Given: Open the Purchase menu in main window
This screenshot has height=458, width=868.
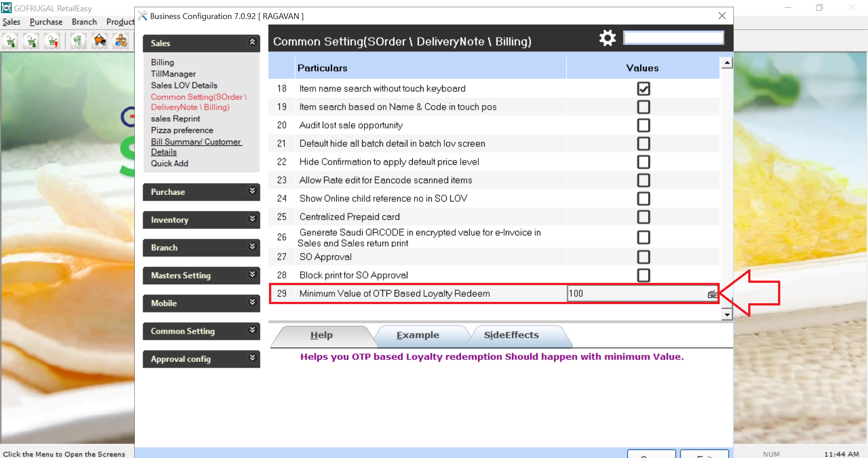Looking at the screenshot, I should pyautogui.click(x=46, y=22).
